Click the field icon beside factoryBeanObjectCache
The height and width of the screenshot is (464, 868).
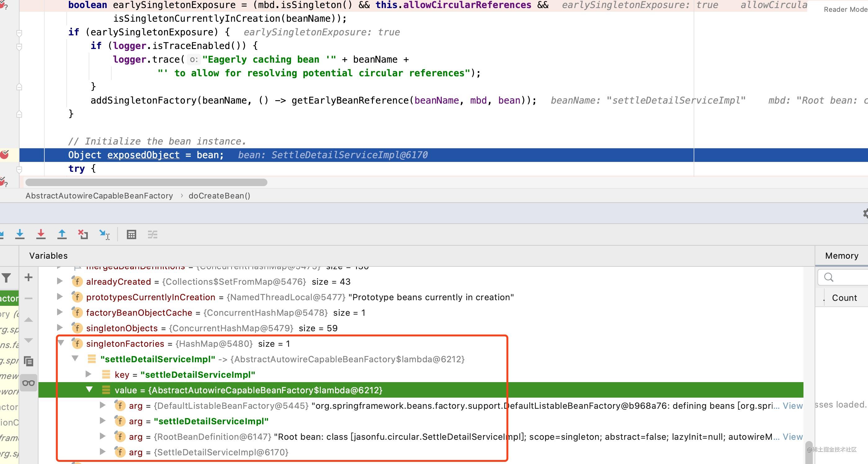[x=77, y=312]
